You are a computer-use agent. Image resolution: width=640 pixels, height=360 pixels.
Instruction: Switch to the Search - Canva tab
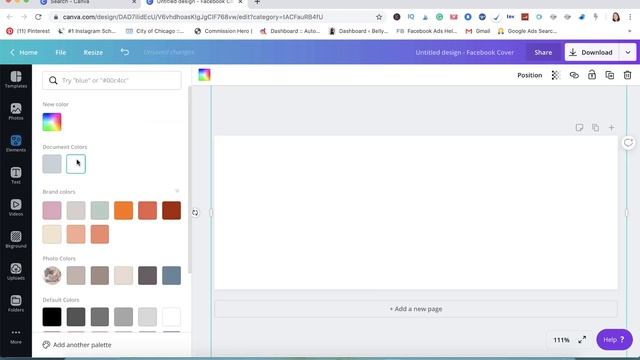coord(87,2)
